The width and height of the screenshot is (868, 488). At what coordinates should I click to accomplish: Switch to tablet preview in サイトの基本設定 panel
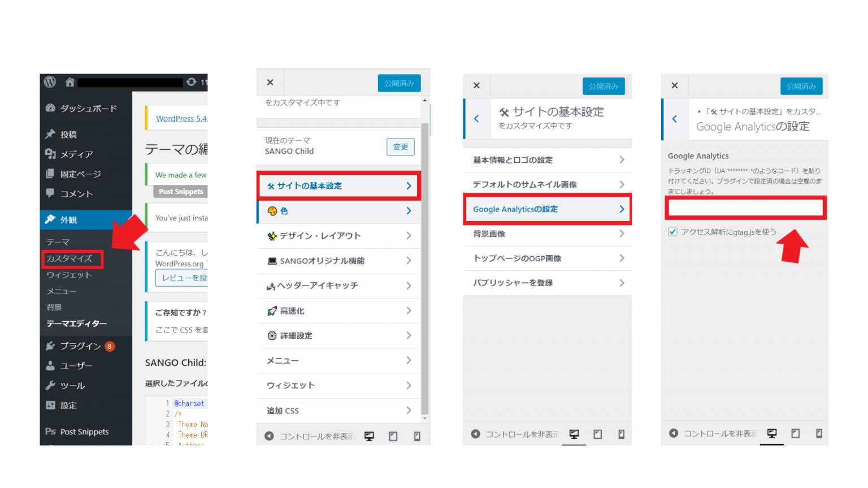click(x=598, y=434)
